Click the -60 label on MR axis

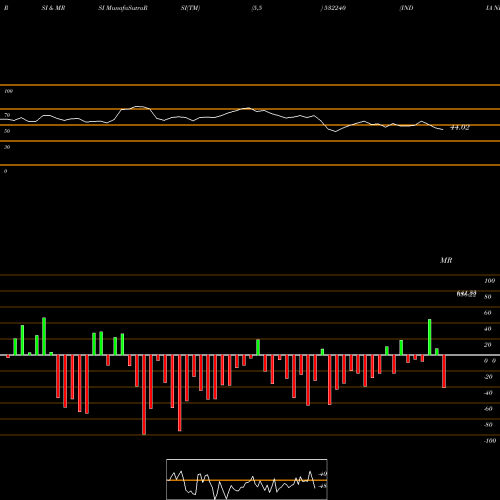[x=488, y=409]
